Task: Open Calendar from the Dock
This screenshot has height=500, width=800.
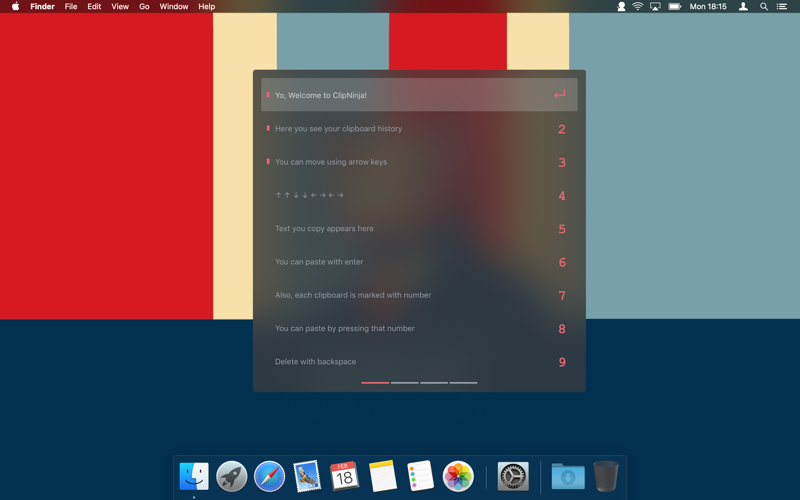Action: tap(344, 476)
